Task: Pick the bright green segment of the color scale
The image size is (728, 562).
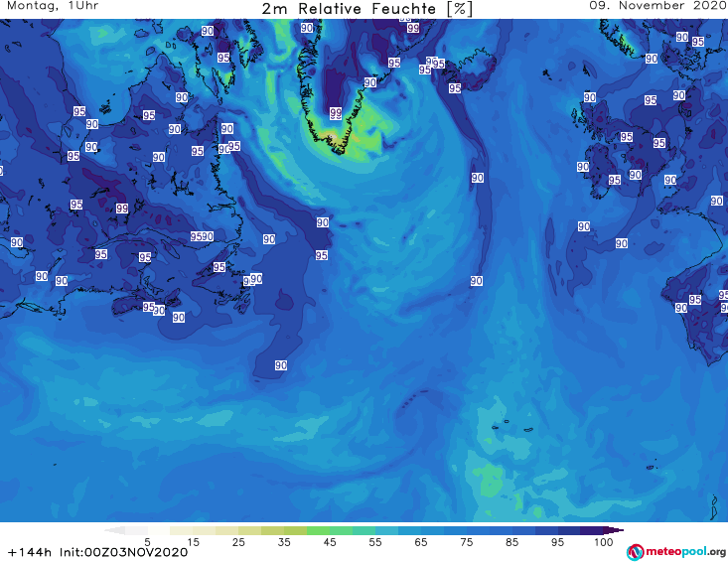Action: (318, 530)
